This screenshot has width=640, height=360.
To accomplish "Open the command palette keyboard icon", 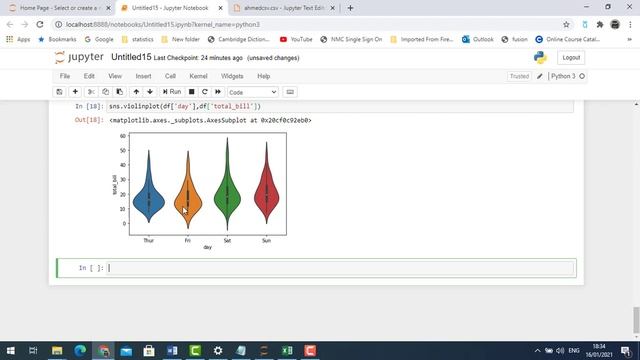I will click(x=290, y=92).
